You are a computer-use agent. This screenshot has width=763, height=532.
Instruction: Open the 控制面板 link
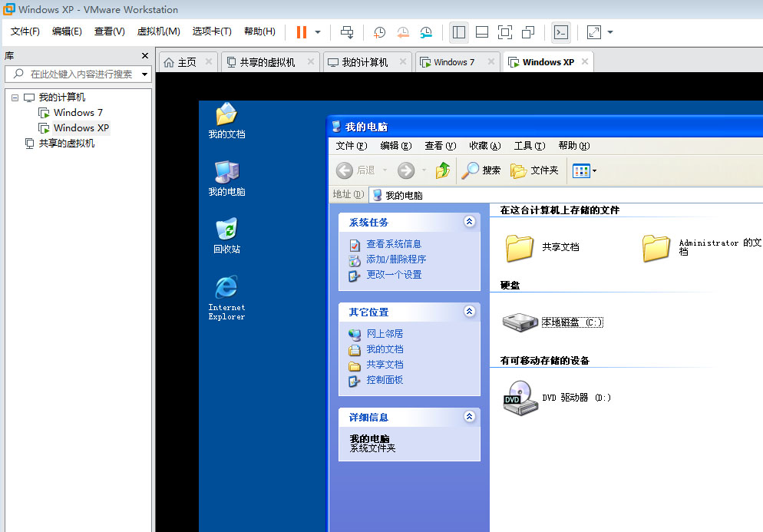point(385,380)
